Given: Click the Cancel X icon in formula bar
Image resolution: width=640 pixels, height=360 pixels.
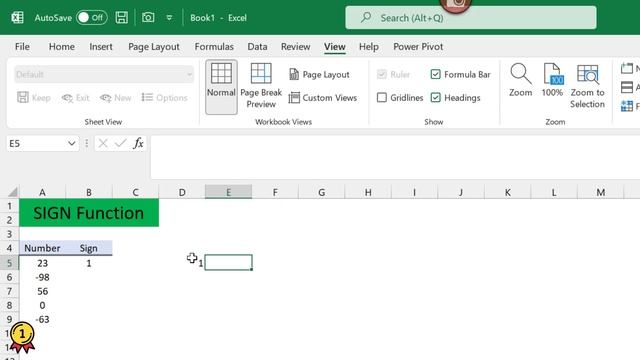Looking at the screenshot, I should pos(103,143).
